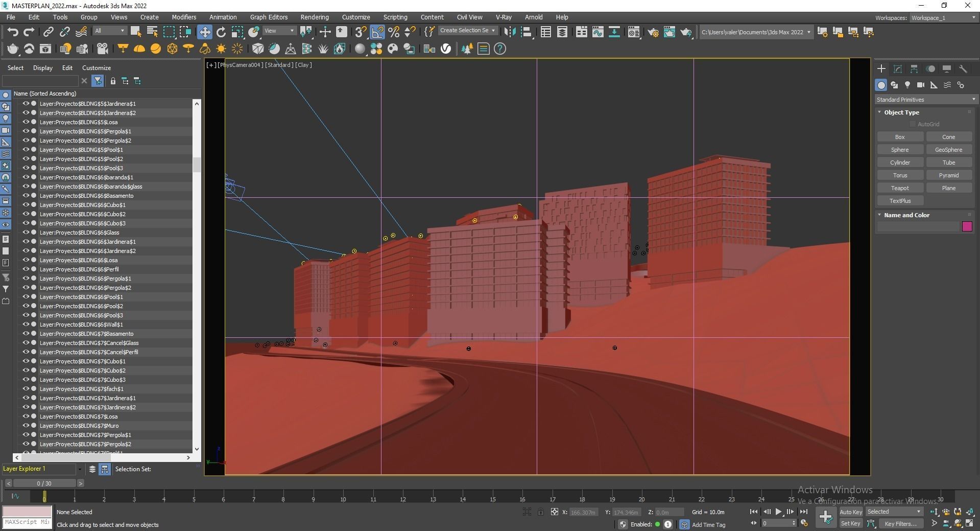Image resolution: width=980 pixels, height=531 pixels.
Task: Select the Helpers category icon
Action: pyautogui.click(x=934, y=85)
